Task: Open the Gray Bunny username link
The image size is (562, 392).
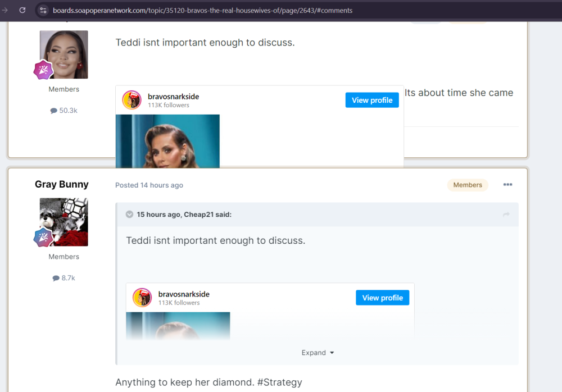Action: click(x=62, y=184)
